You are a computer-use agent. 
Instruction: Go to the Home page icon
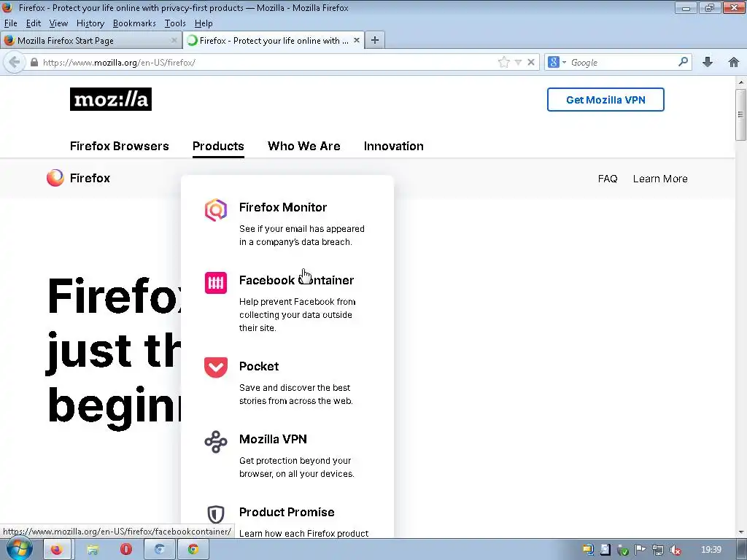[x=734, y=62]
